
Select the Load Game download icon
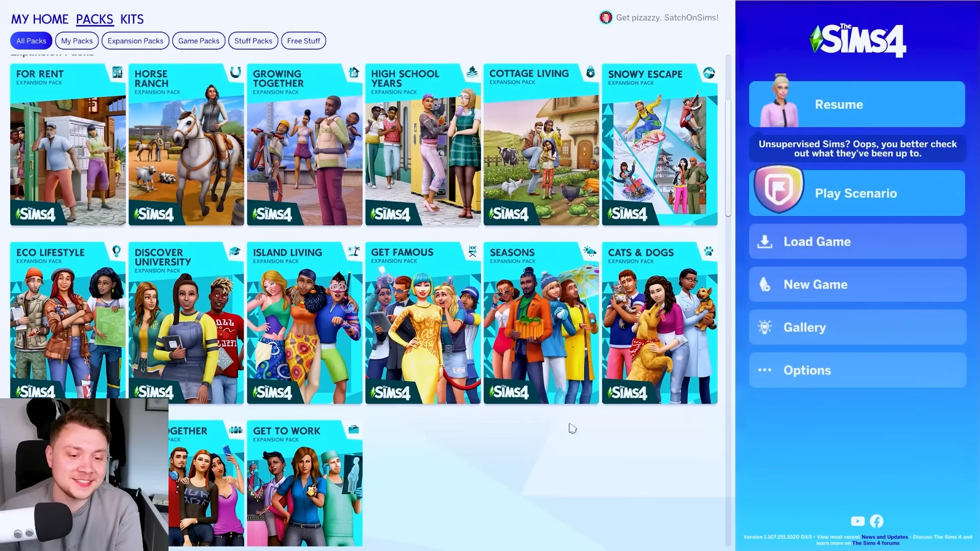(x=764, y=241)
